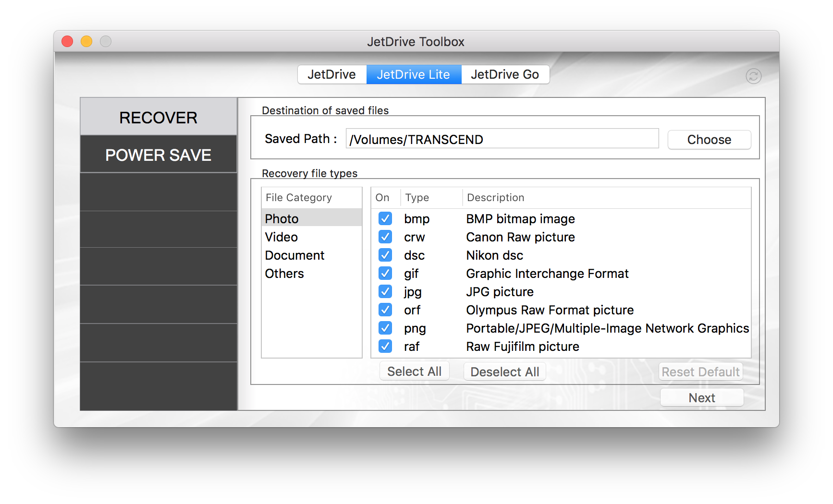Click the Type column header
Image resolution: width=833 pixels, height=504 pixels.
(431, 197)
